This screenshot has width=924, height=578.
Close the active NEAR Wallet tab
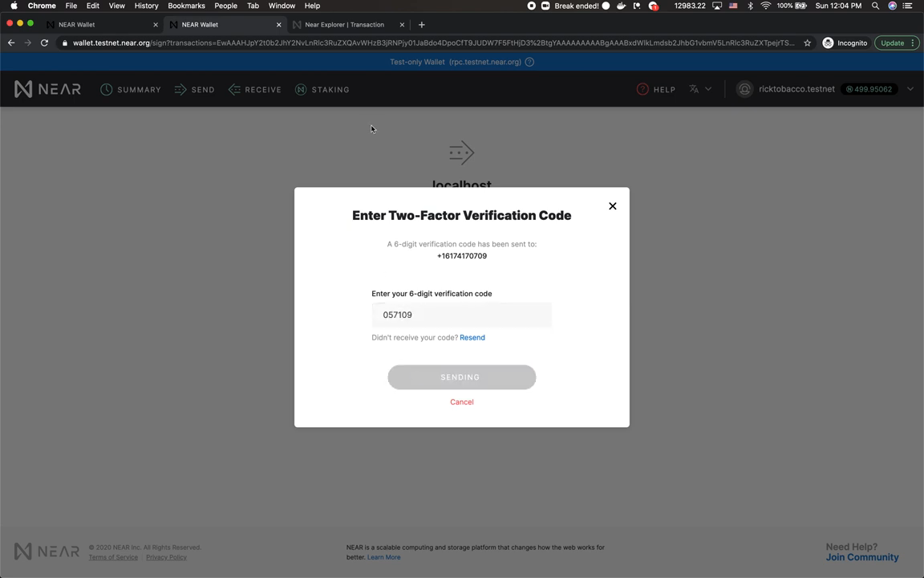[x=279, y=25]
